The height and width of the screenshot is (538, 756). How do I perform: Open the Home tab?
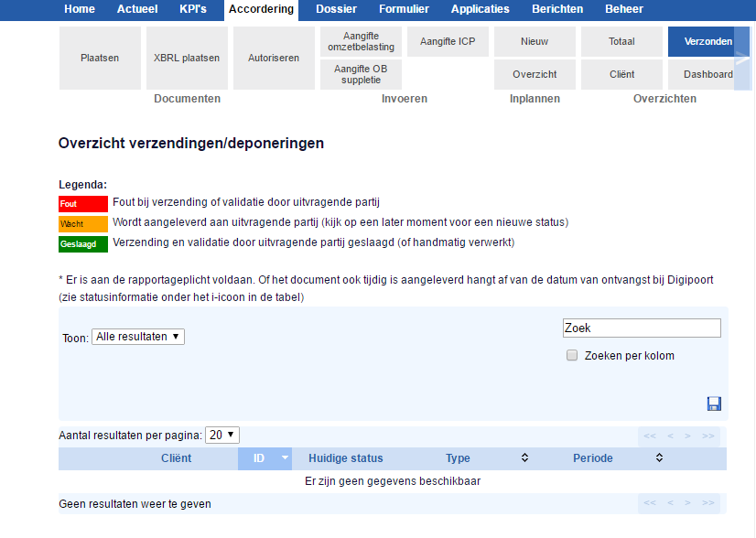[x=80, y=9]
